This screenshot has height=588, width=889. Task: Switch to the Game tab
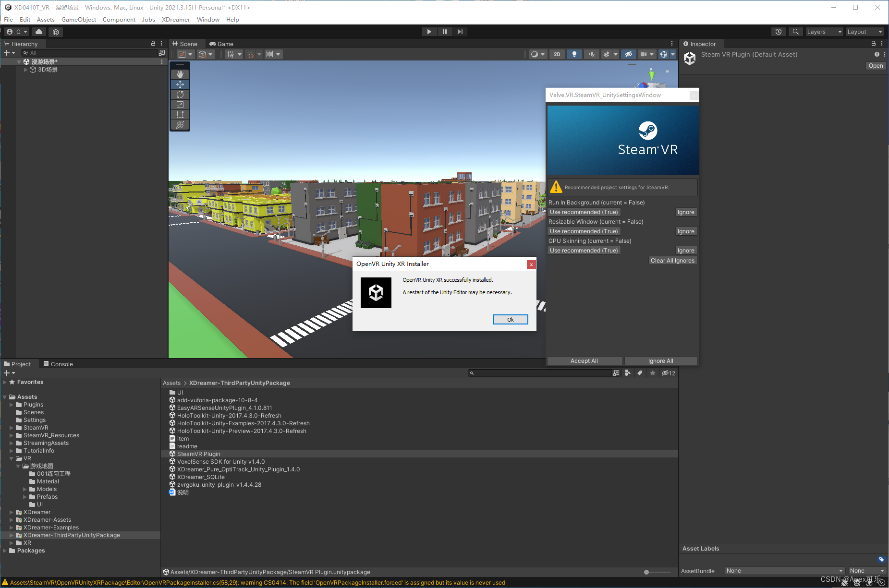(221, 44)
